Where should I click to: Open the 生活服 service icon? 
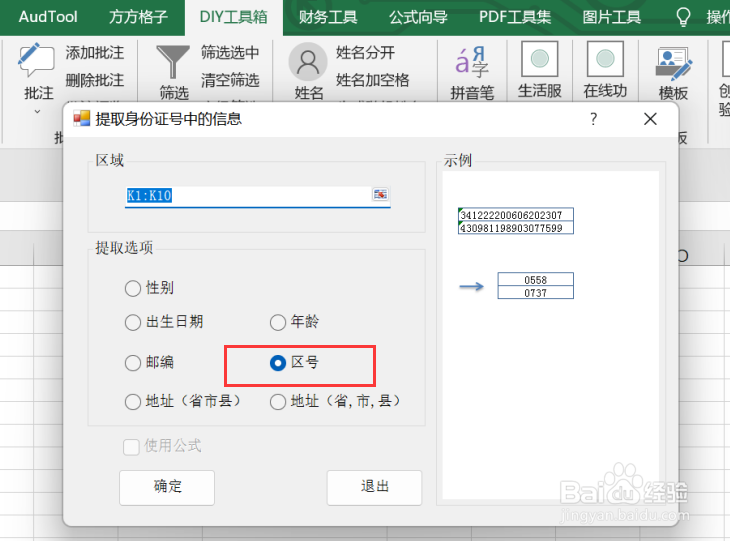540,59
